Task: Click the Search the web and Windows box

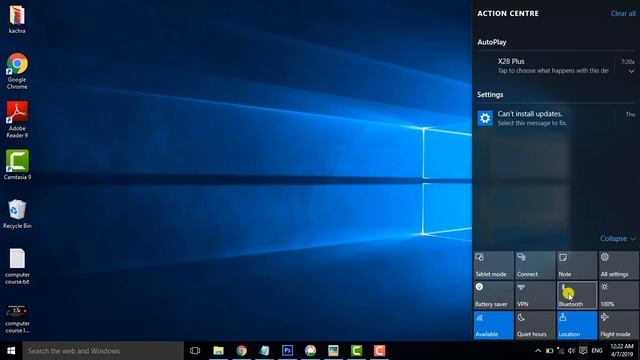Action: pos(103,351)
